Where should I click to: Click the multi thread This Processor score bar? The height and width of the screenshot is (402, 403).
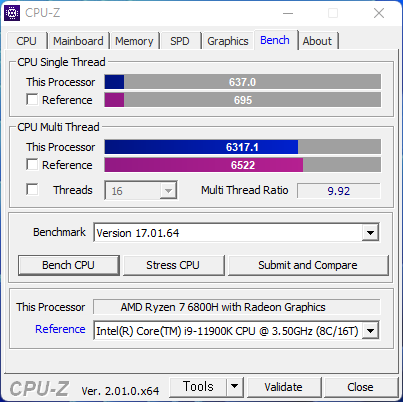tap(243, 147)
